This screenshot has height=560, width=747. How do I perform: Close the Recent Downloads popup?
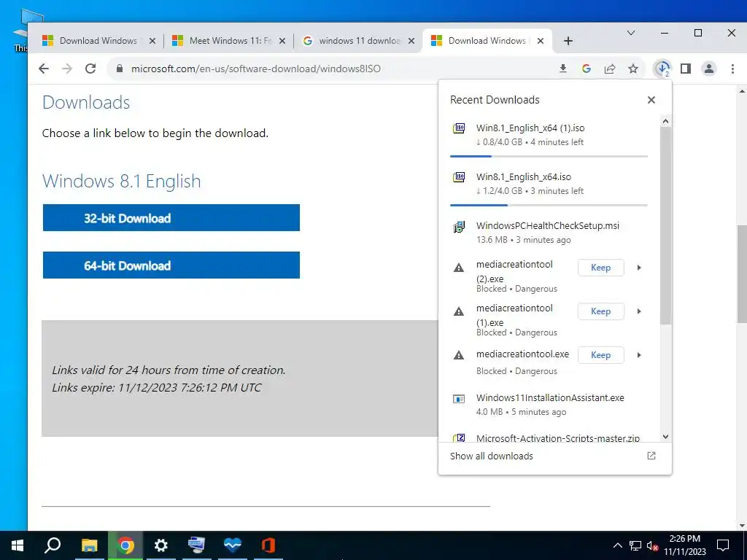pos(651,100)
